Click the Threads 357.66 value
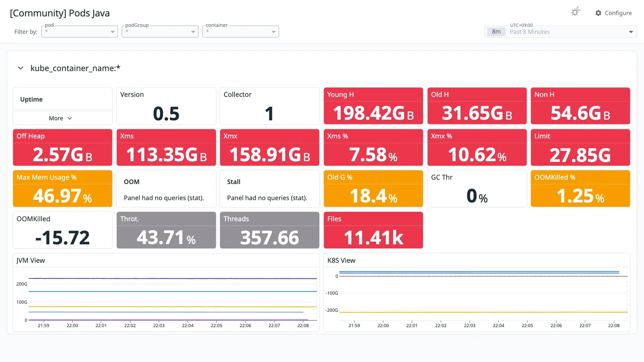The width and height of the screenshot is (644, 362). pos(270,238)
